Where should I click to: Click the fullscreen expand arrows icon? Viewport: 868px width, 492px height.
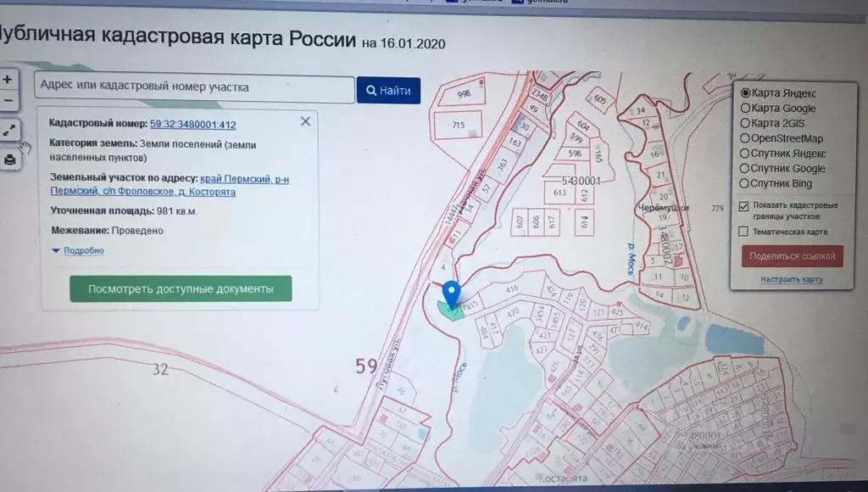[x=8, y=130]
